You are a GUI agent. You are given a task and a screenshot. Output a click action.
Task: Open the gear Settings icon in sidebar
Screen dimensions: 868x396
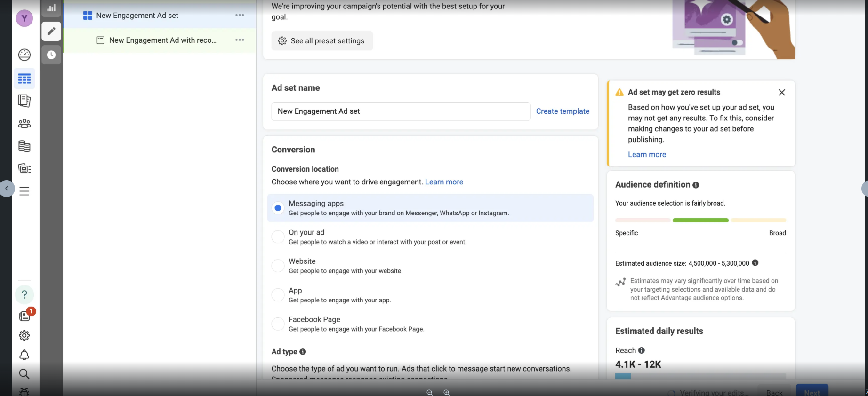[x=24, y=335]
